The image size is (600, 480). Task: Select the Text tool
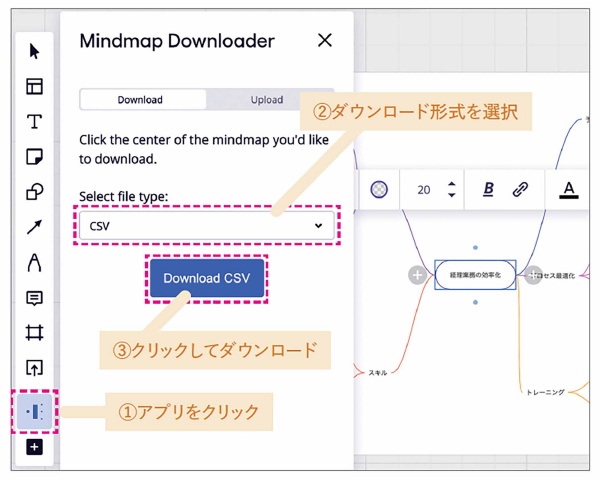click(35, 122)
